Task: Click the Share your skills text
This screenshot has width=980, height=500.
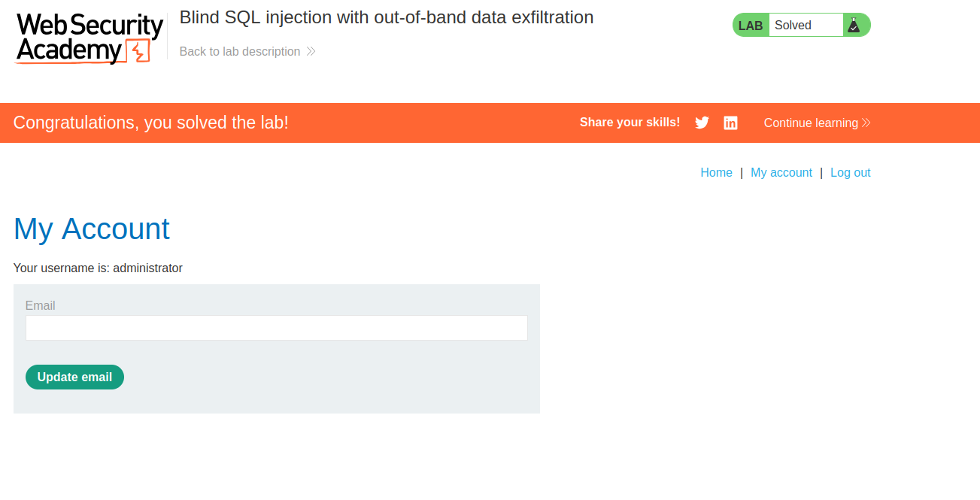Action: 630,122
